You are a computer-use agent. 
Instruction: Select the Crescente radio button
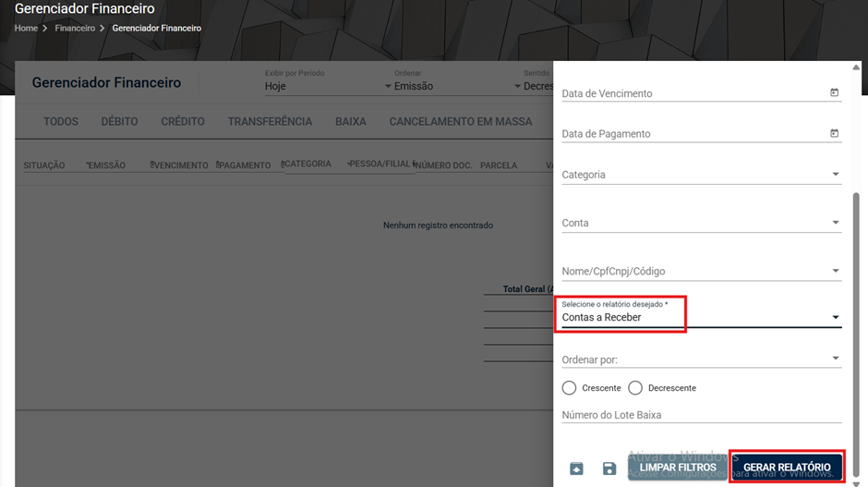569,388
